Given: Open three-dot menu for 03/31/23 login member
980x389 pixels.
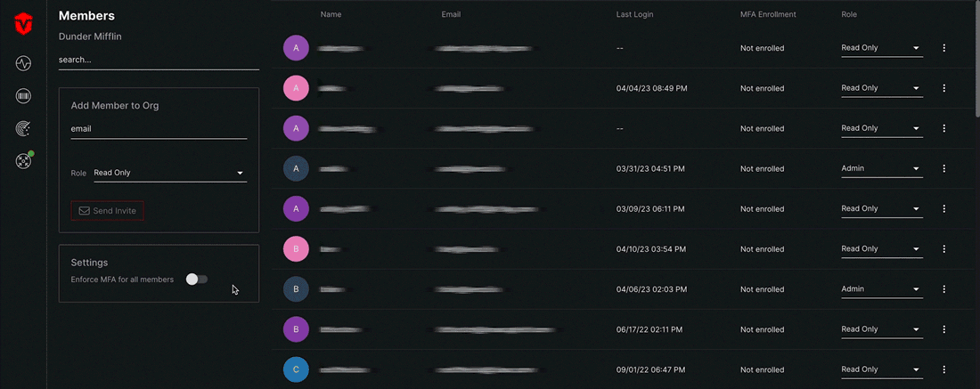Looking at the screenshot, I should pyautogui.click(x=943, y=168).
